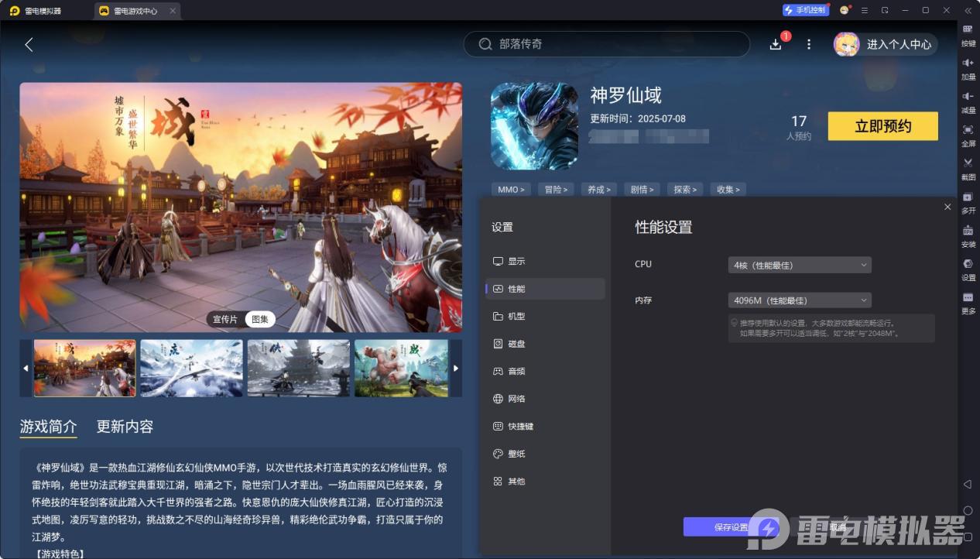Click the 保存设置 save settings button

point(731,527)
